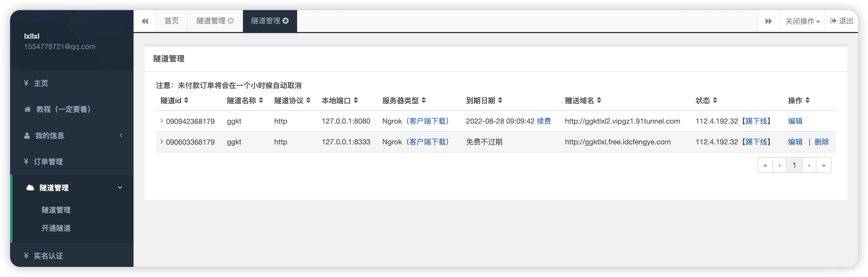The height and width of the screenshot is (277, 868).
Task: Click the yen icon beside 主页
Action: pos(26,83)
